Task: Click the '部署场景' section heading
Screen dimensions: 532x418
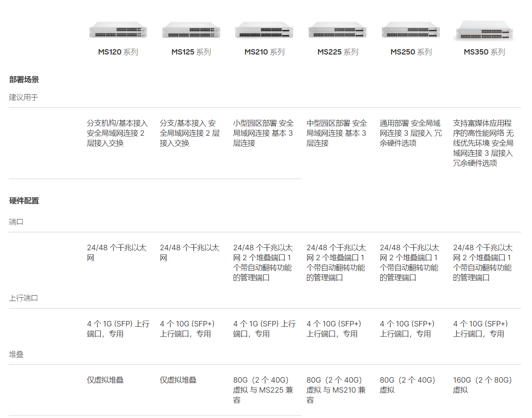Action: [24, 80]
